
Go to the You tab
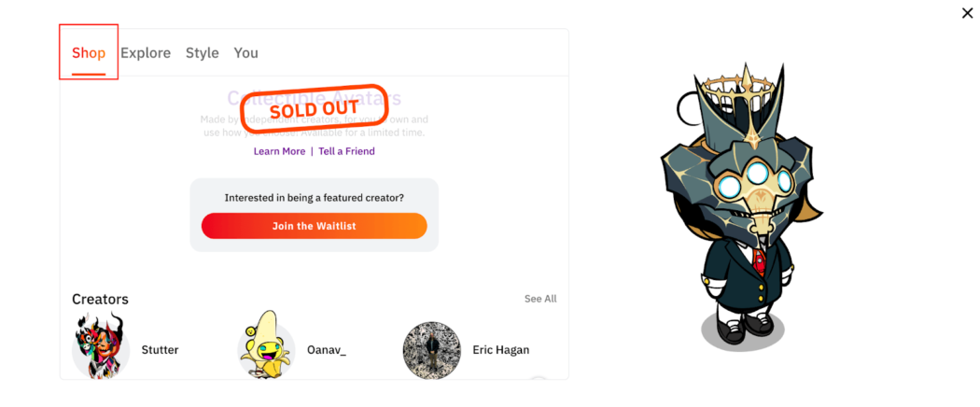[245, 53]
